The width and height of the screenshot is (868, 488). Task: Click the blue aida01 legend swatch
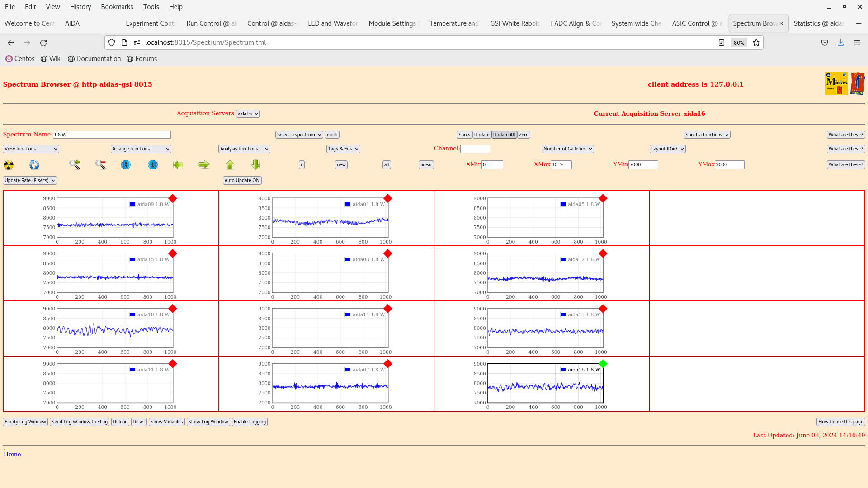click(348, 205)
